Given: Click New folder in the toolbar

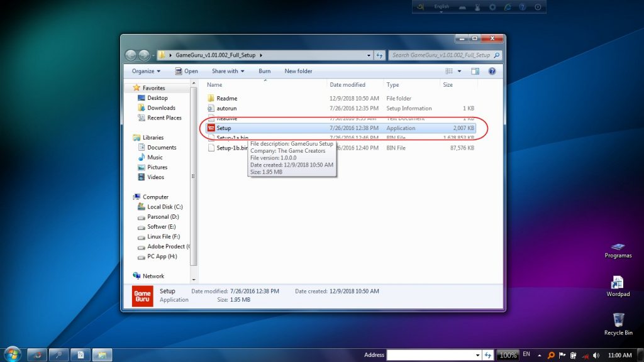Looking at the screenshot, I should click(x=298, y=71).
